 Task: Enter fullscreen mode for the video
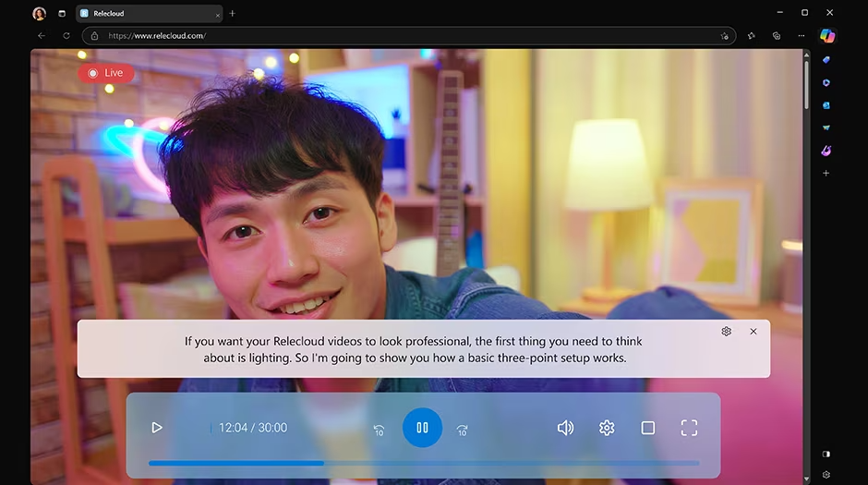pyautogui.click(x=689, y=428)
